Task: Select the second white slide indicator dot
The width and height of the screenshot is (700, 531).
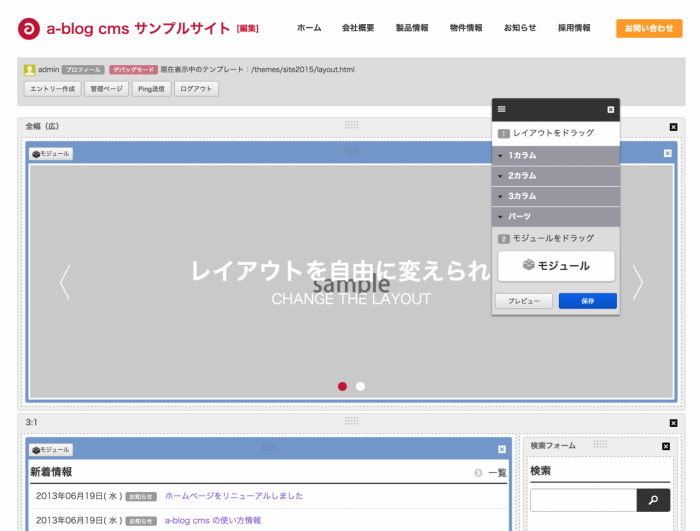Action: point(360,386)
